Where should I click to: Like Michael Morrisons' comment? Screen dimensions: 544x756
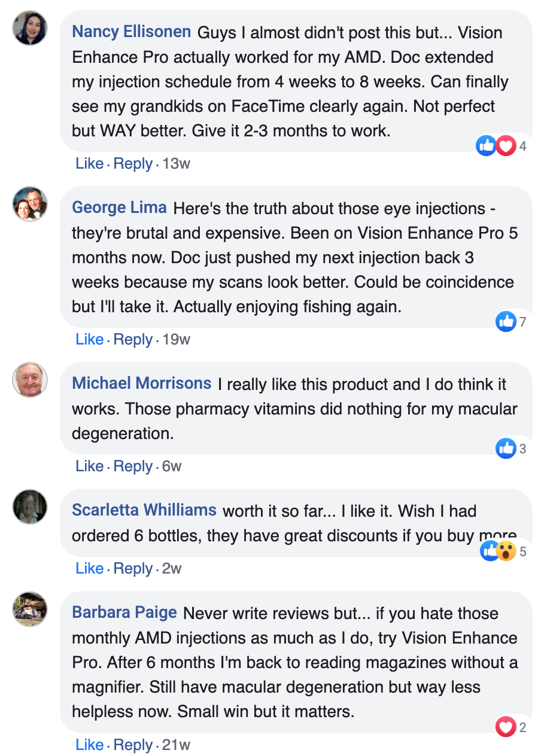coord(89,466)
